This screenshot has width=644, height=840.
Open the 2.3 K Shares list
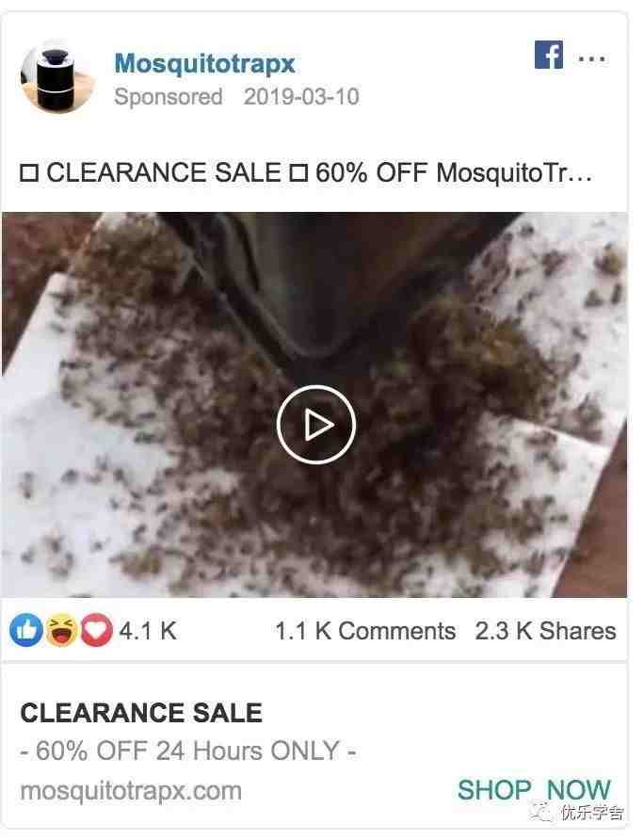click(x=545, y=631)
